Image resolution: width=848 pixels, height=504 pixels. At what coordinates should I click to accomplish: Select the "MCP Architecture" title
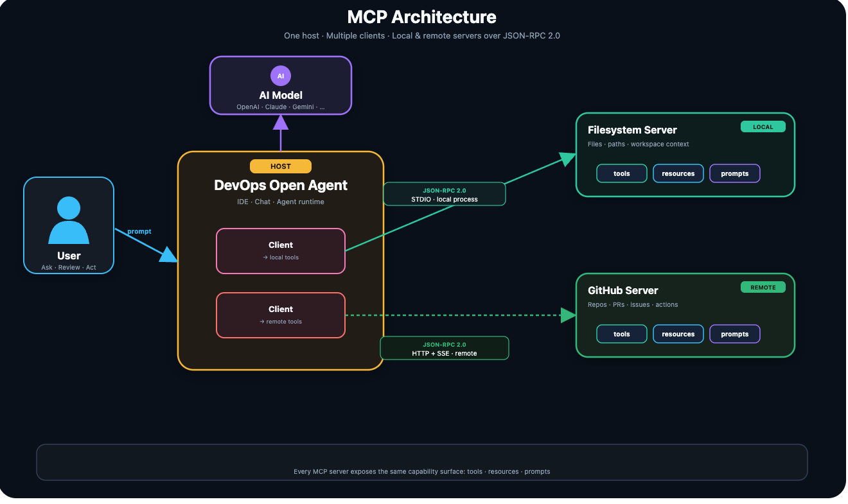[422, 17]
